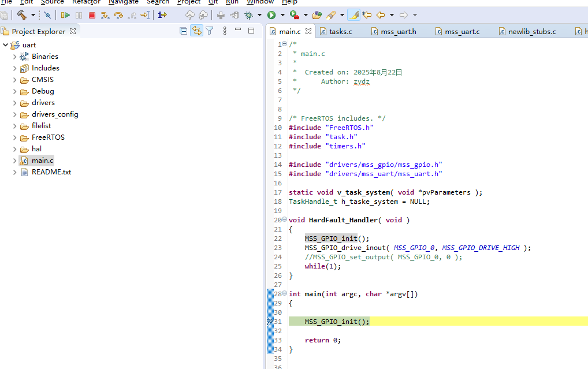Open the Run dropdown arrow
The image size is (588, 369).
click(x=283, y=15)
